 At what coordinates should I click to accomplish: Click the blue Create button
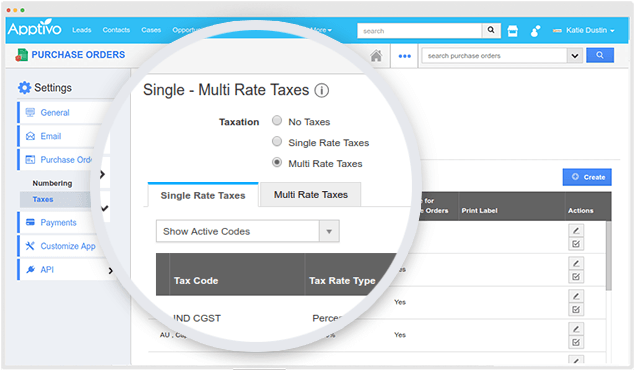pos(587,177)
